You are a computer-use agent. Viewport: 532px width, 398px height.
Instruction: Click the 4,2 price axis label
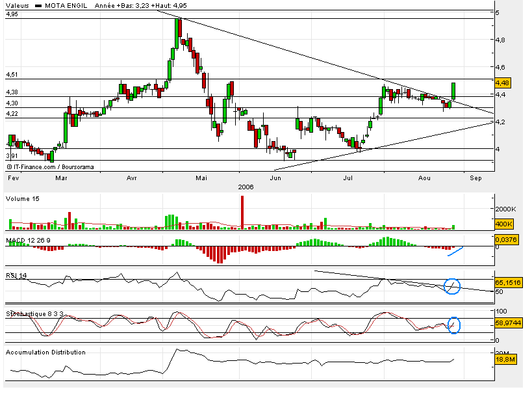[500, 122]
